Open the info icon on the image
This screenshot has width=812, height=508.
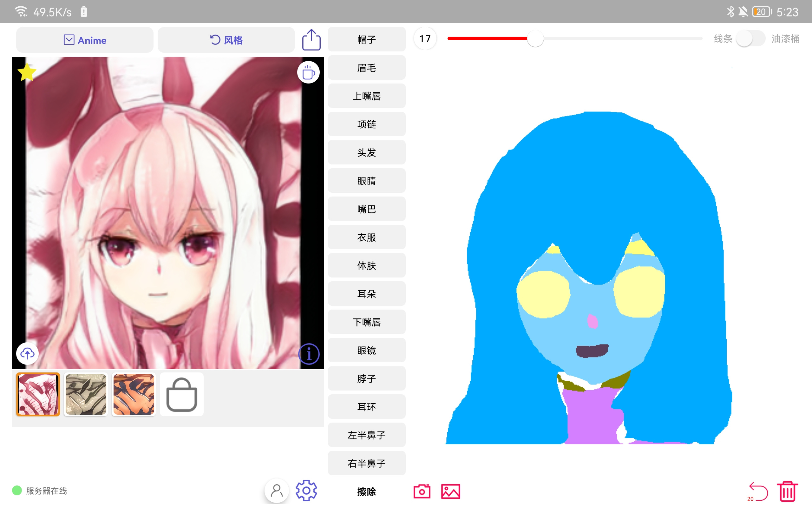tap(309, 354)
